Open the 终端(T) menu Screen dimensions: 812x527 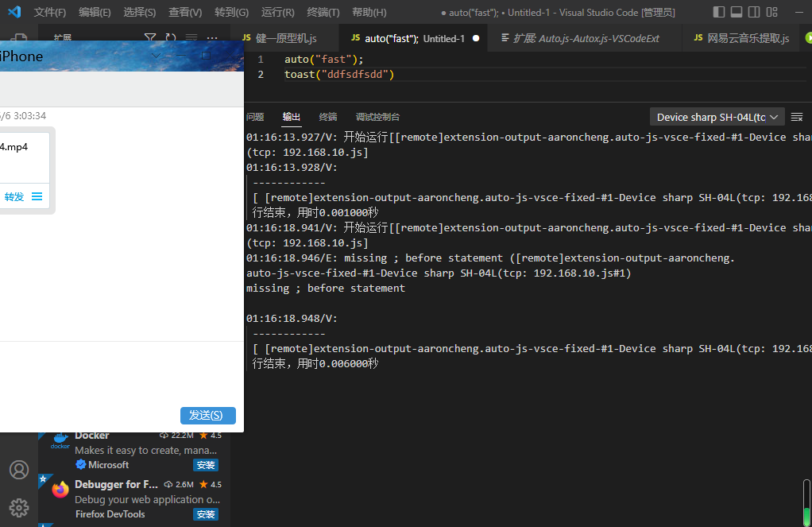[x=323, y=12]
